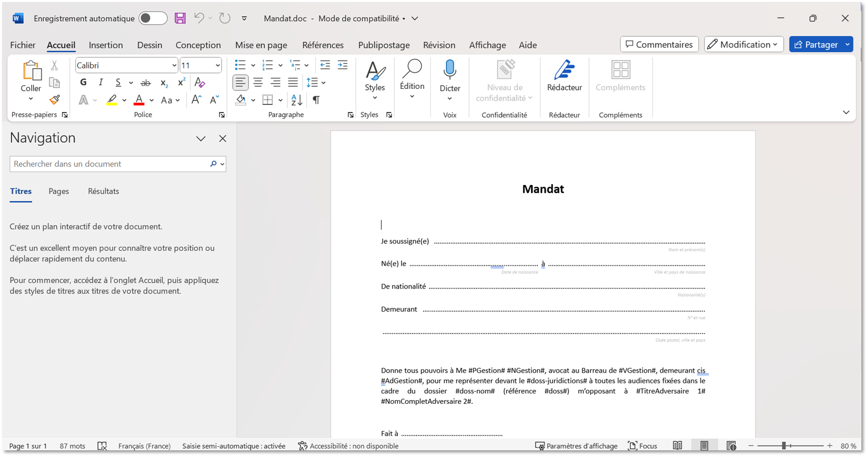Click the Focus mode button
868x457 pixels.
pyautogui.click(x=642, y=446)
